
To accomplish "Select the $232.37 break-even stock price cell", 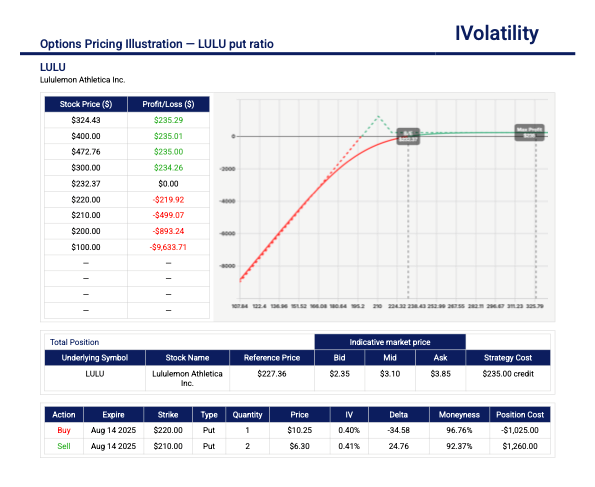I will point(86,184).
